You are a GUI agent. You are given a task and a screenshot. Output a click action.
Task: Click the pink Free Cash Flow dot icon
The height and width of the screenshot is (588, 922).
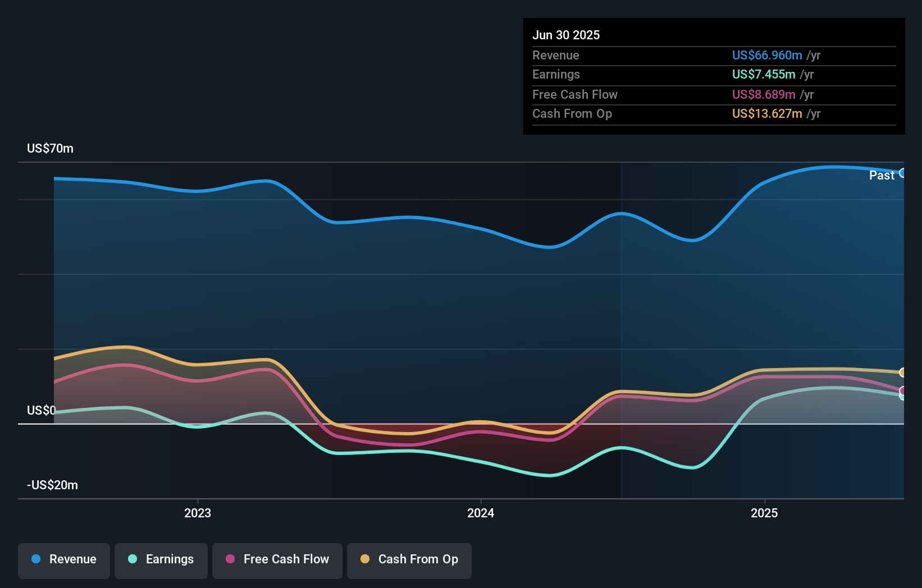230,559
